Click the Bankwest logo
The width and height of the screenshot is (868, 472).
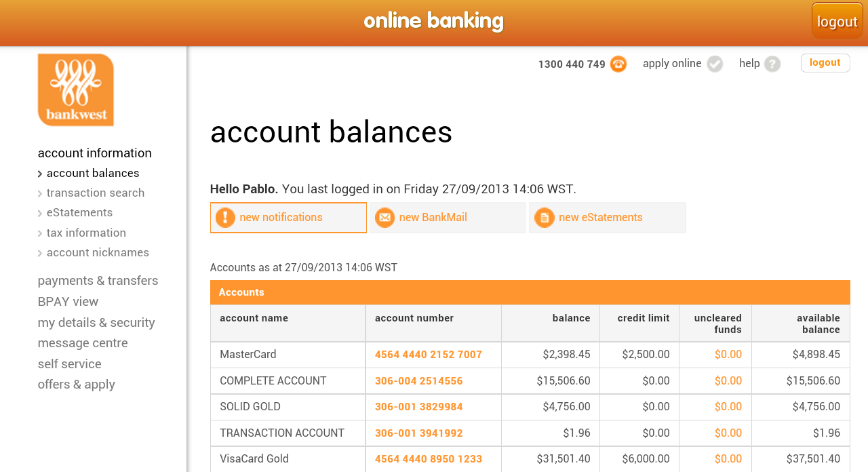76,90
